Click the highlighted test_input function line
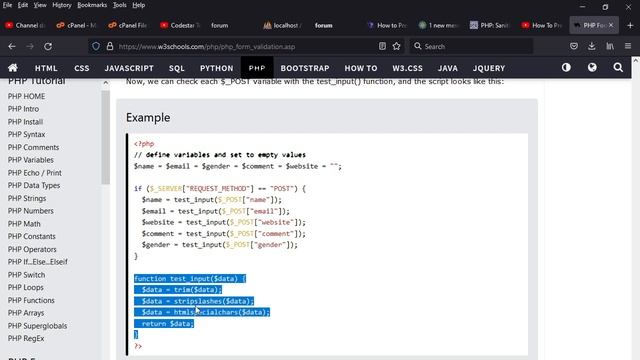Viewport: 640px width, 360px height. 190,279
